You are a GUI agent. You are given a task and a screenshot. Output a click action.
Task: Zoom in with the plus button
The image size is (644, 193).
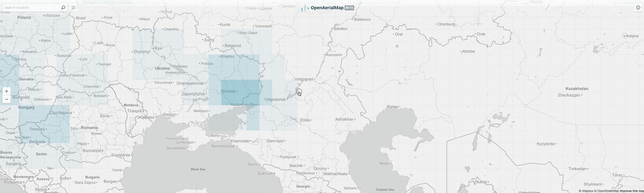pyautogui.click(x=7, y=91)
